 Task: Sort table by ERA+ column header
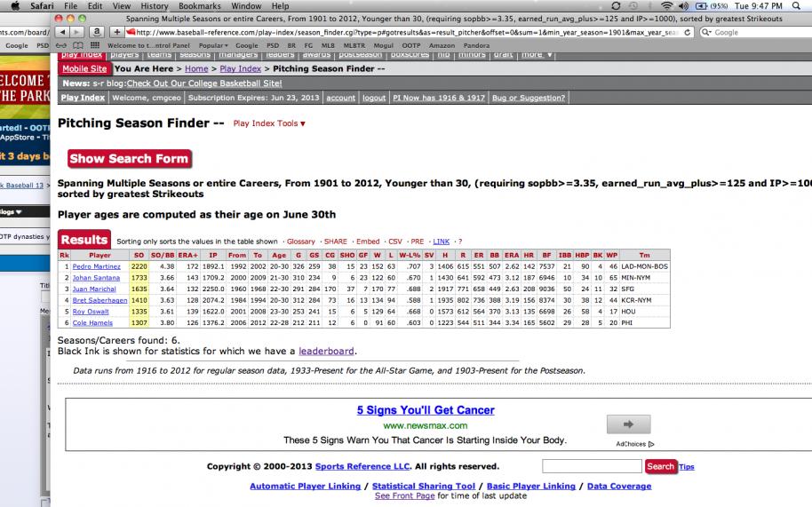(x=188, y=255)
